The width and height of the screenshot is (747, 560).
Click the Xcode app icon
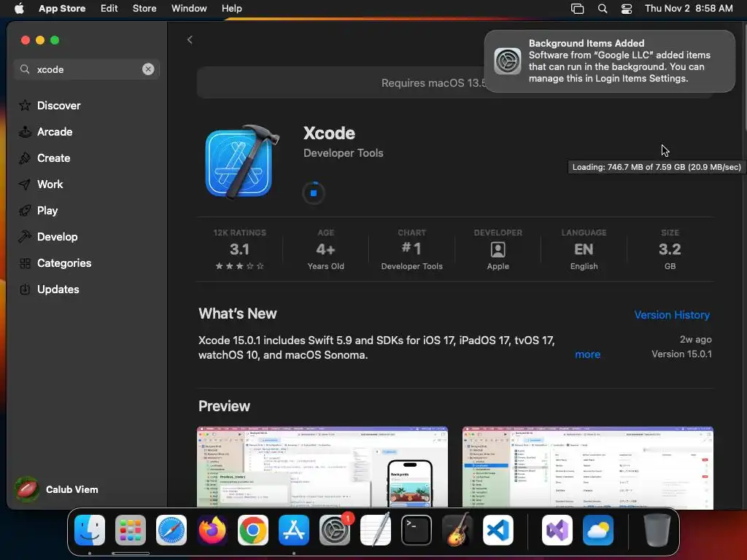point(242,162)
